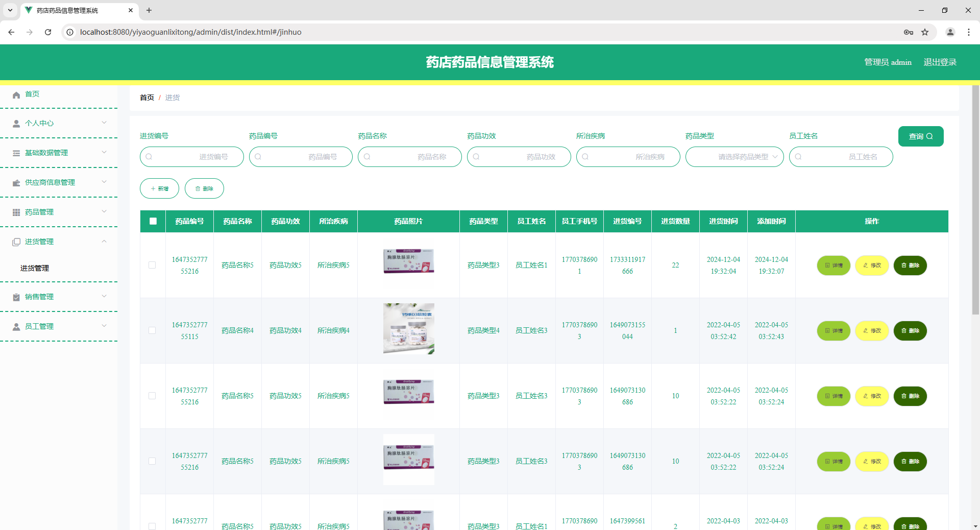Image resolution: width=980 pixels, height=530 pixels.
Task: Open 详情 for 进货编号 1733311917666
Action: click(x=834, y=266)
